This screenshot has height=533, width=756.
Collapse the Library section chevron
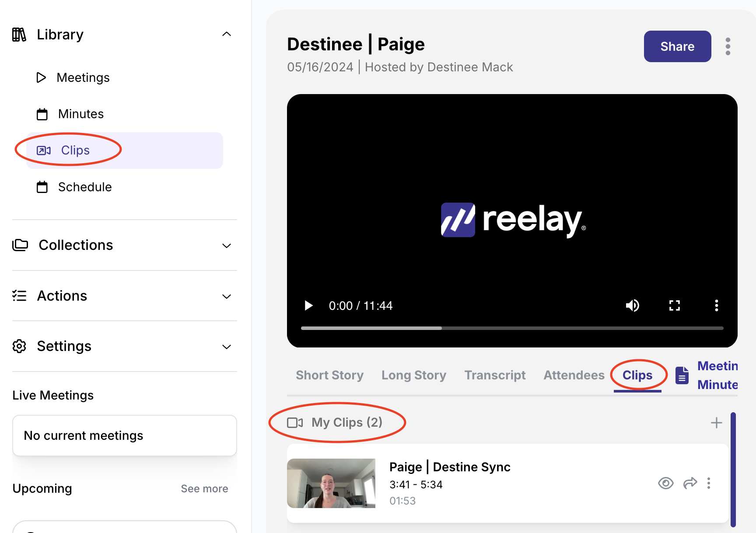(227, 34)
